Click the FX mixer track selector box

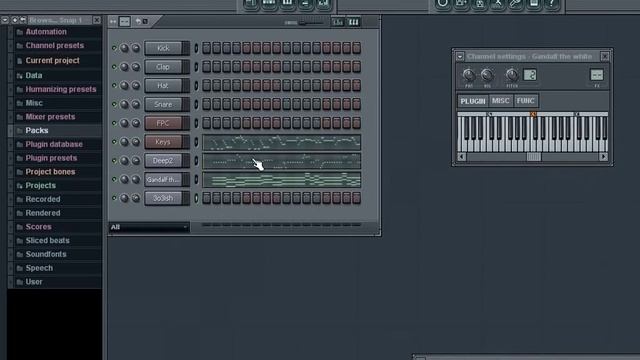(x=597, y=75)
